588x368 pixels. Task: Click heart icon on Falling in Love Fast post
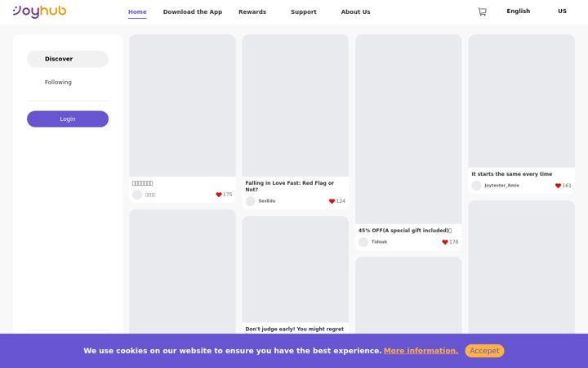[x=332, y=201]
